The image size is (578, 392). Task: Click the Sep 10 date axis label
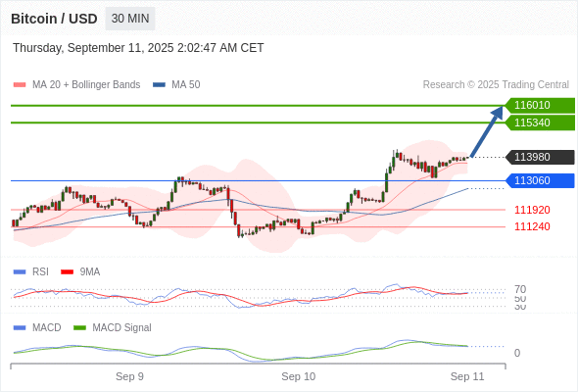tap(298, 376)
